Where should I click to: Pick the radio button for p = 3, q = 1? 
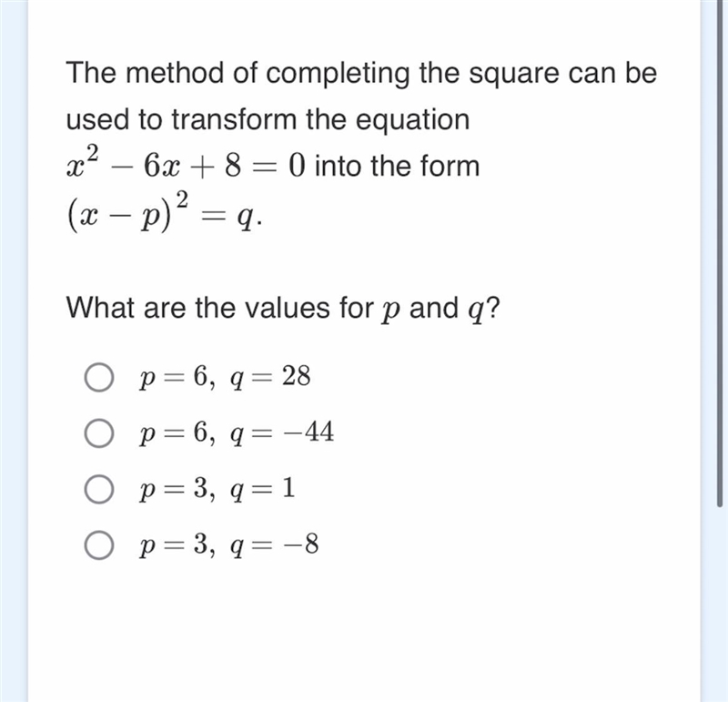coord(99,489)
